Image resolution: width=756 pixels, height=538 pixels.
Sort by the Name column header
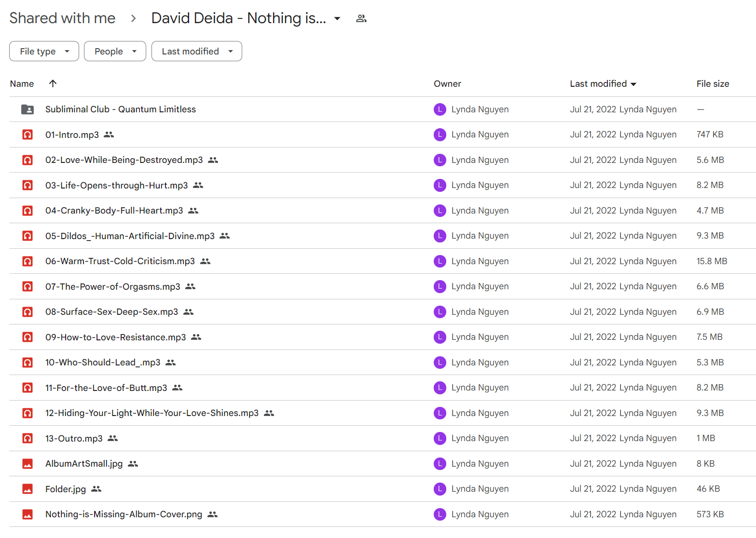coord(22,83)
